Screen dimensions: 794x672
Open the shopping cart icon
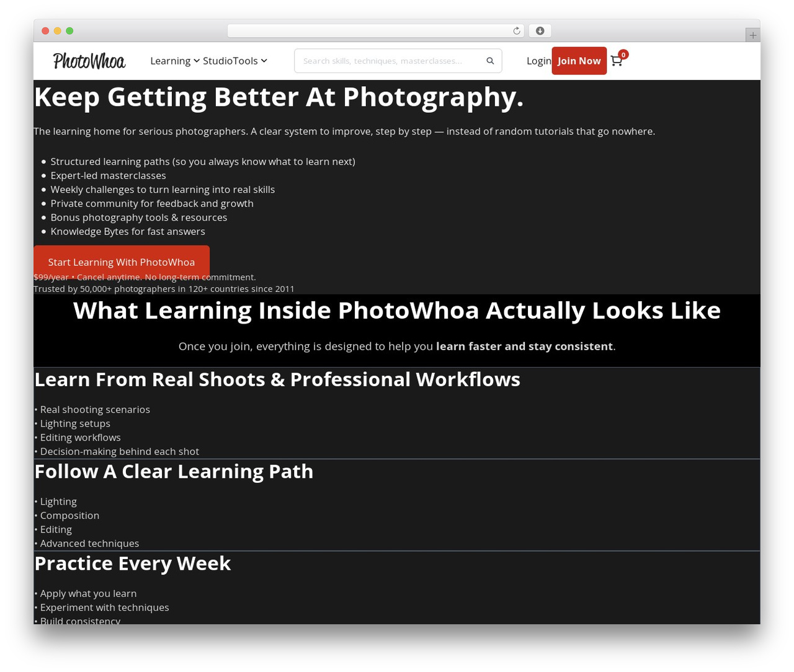[617, 61]
